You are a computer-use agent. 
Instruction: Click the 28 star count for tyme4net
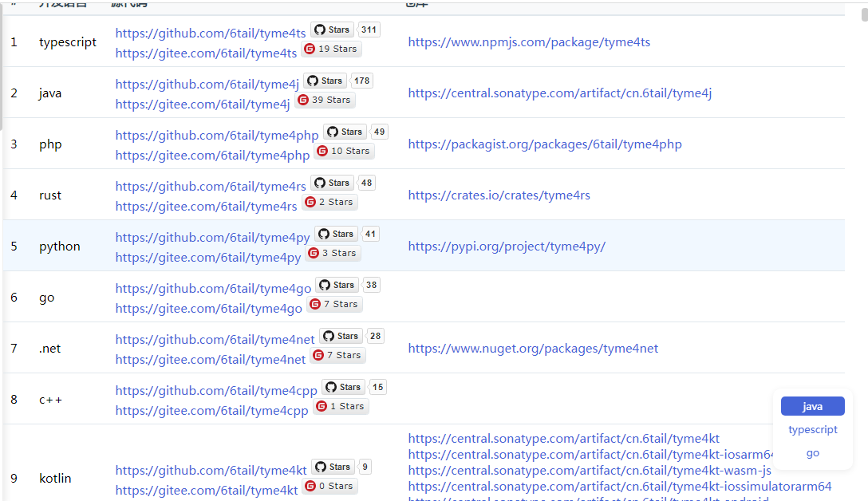[375, 336]
